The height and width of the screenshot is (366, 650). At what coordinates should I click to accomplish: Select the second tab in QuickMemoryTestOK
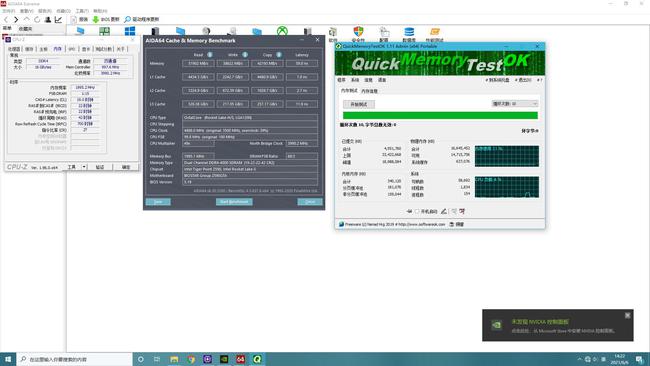pos(369,91)
